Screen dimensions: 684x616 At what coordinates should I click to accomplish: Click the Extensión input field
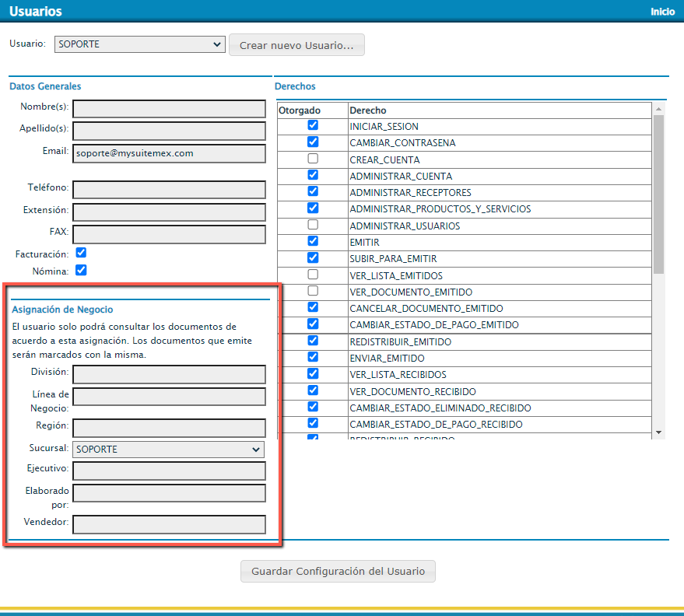[170, 212]
